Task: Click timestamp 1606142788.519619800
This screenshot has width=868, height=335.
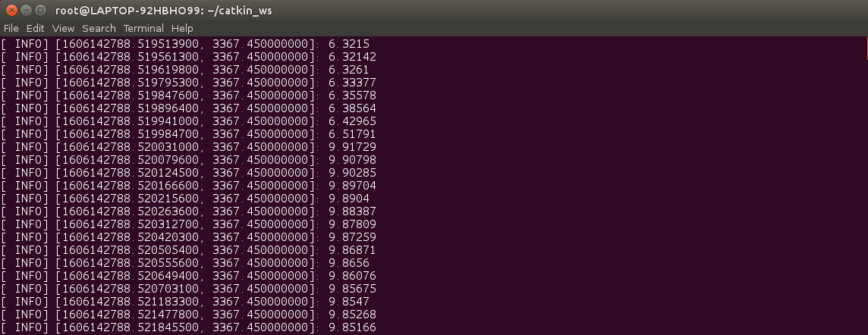Action: click(x=132, y=70)
